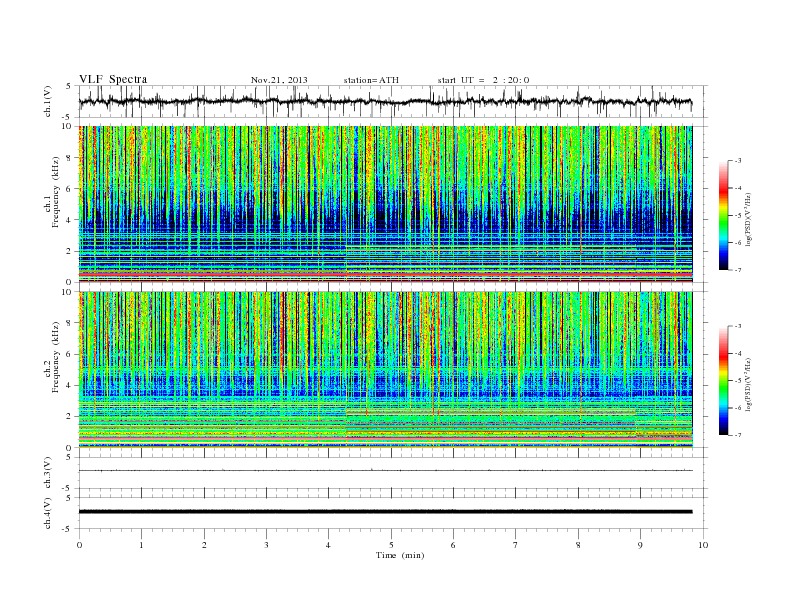Image resolution: width=792 pixels, height=612 pixels.
Task: Click inside the ch.1 spectrogram panel
Action: pyautogui.click(x=385, y=204)
